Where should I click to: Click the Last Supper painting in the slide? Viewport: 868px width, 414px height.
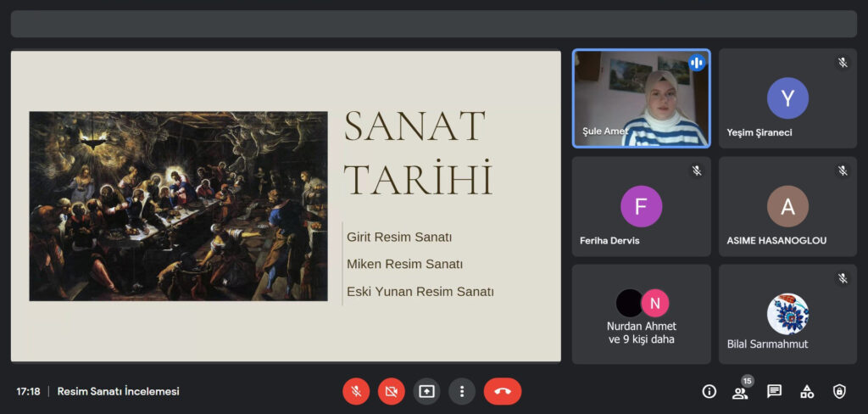178,206
